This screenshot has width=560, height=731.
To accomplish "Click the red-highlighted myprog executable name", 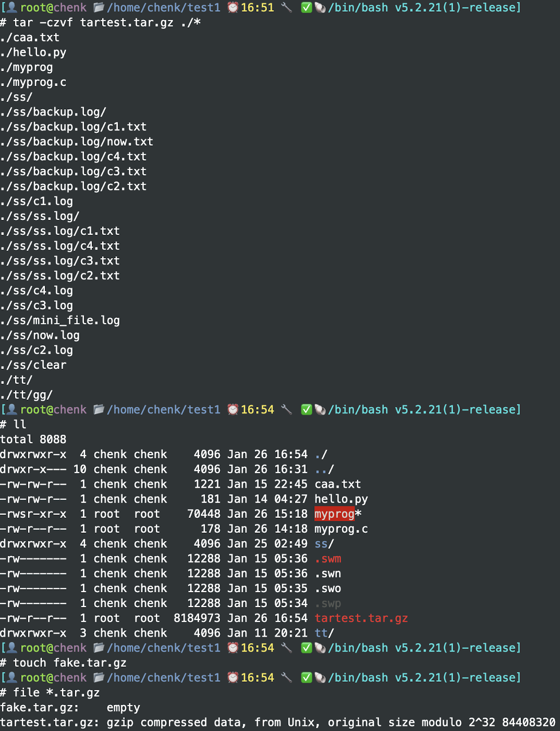I will 334,514.
